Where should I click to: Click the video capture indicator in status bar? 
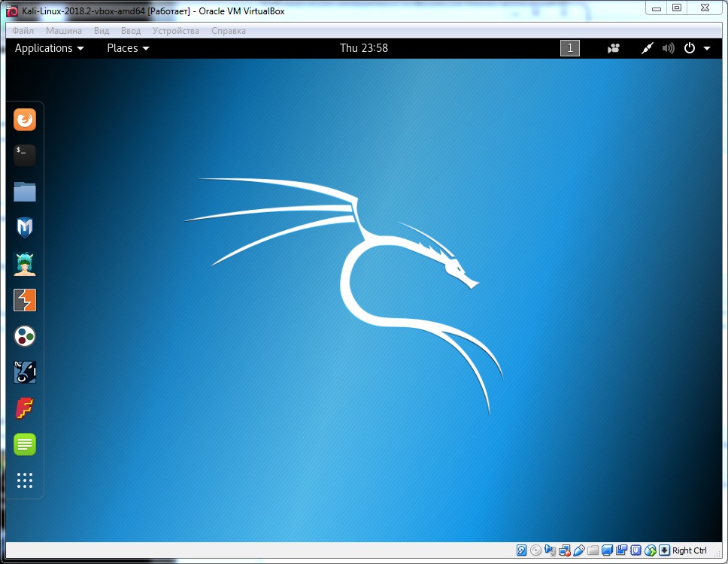point(622,550)
